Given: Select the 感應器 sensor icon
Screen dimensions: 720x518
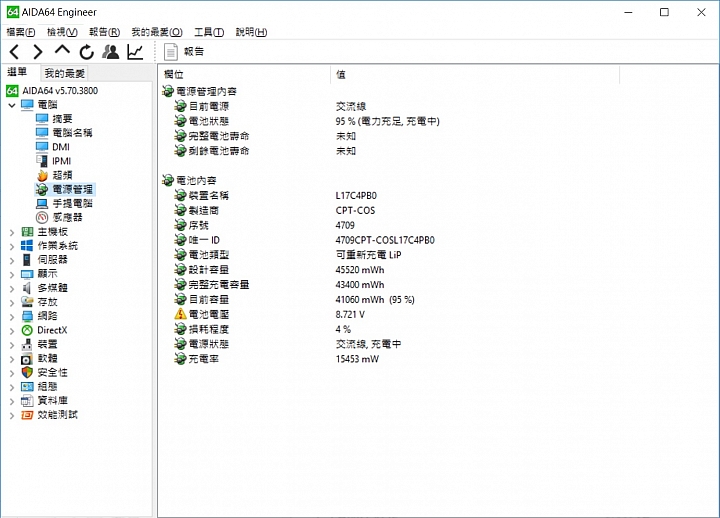Looking at the screenshot, I should (42, 217).
